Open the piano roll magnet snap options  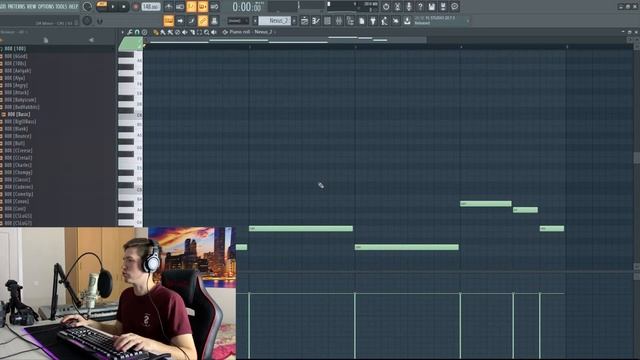pyautogui.click(x=137, y=32)
